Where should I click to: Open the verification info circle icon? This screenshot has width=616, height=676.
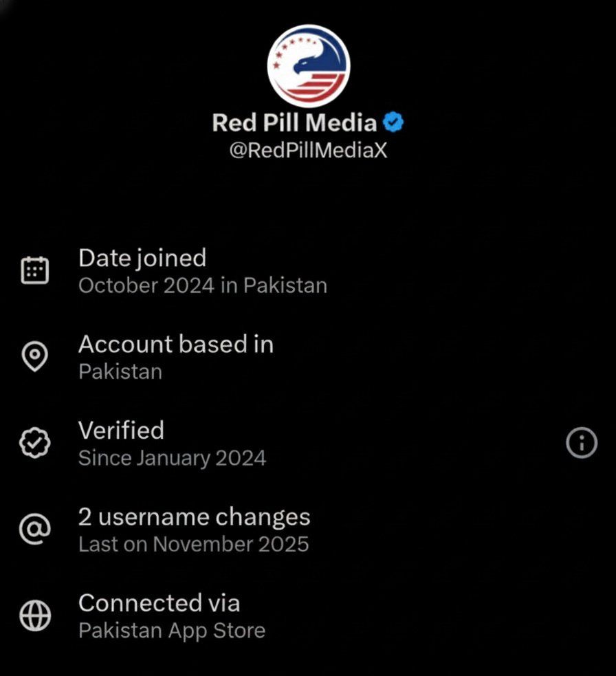(x=582, y=443)
